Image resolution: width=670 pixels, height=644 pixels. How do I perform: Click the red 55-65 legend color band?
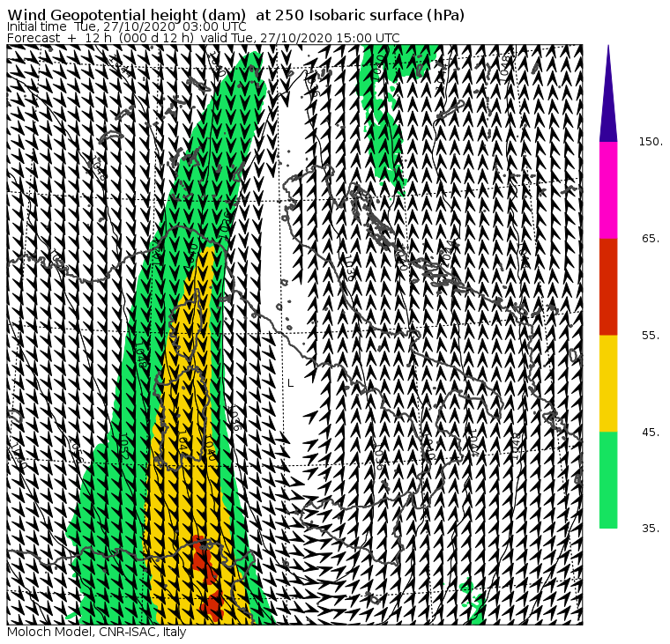tap(608, 286)
